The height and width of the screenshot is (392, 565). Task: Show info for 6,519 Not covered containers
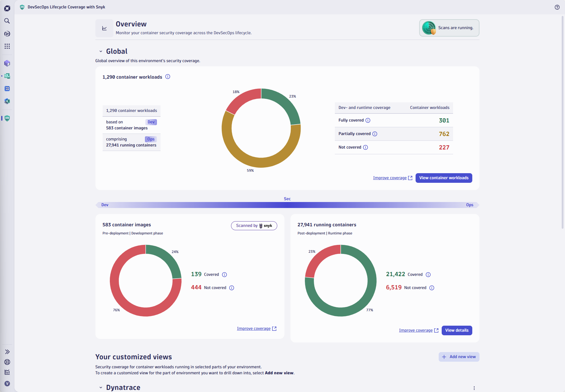[432, 288]
